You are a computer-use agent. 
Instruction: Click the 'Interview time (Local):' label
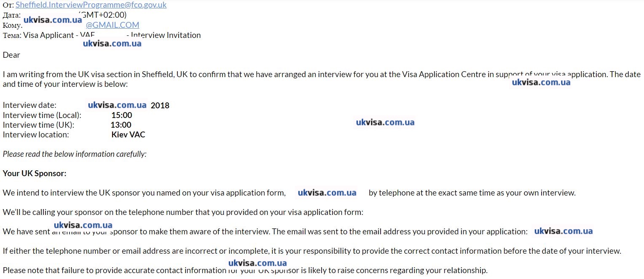point(42,115)
